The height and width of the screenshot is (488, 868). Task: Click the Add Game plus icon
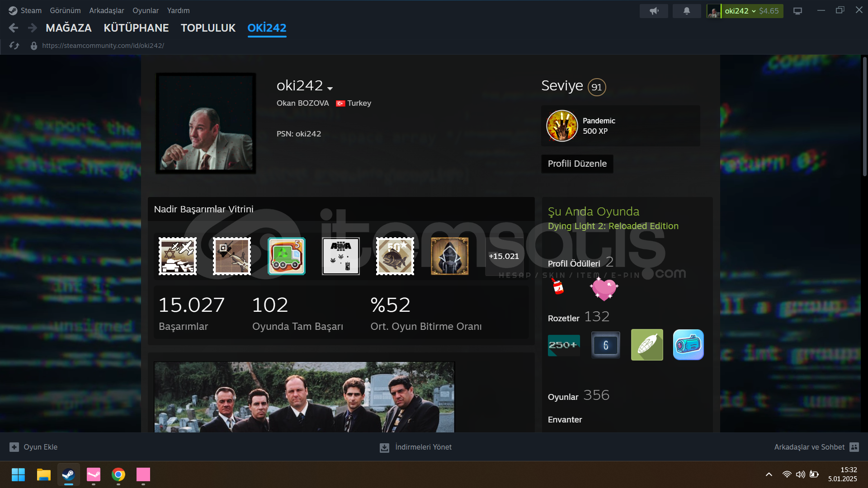14,447
